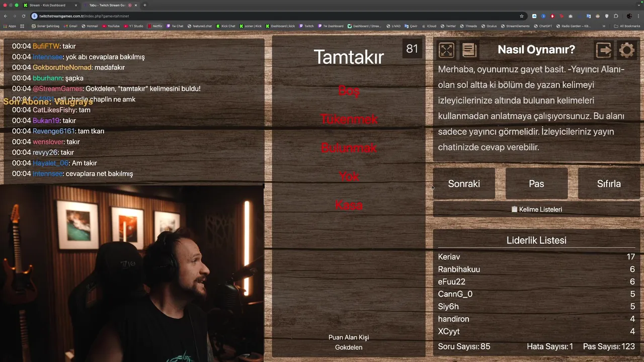
Task: Click the Pas button
Action: tap(536, 184)
